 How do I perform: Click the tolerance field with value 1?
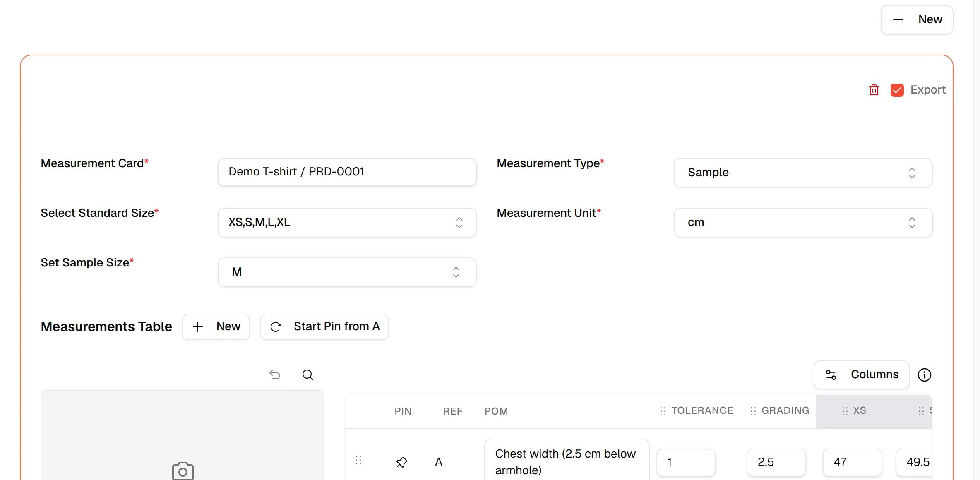[686, 462]
